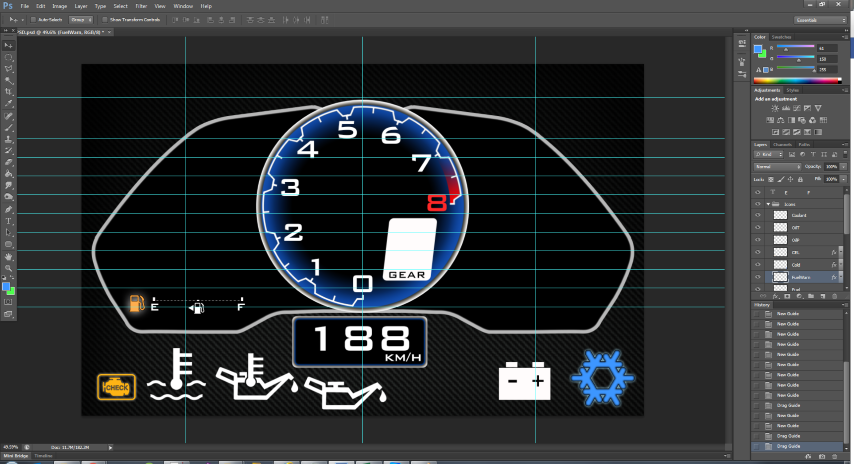The height and width of the screenshot is (464, 854).
Task: Select the Elliptical Marquee tool
Action: pos(9,57)
